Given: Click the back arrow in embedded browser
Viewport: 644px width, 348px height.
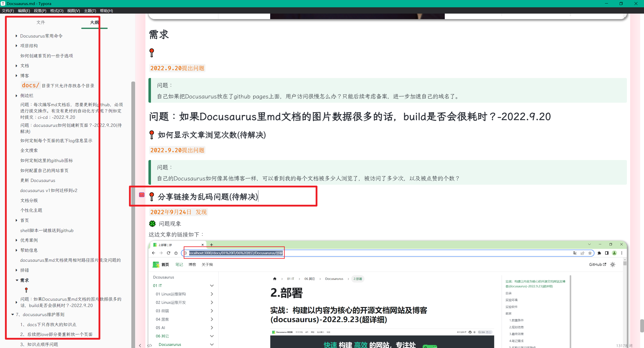Looking at the screenshot, I should 154,253.
